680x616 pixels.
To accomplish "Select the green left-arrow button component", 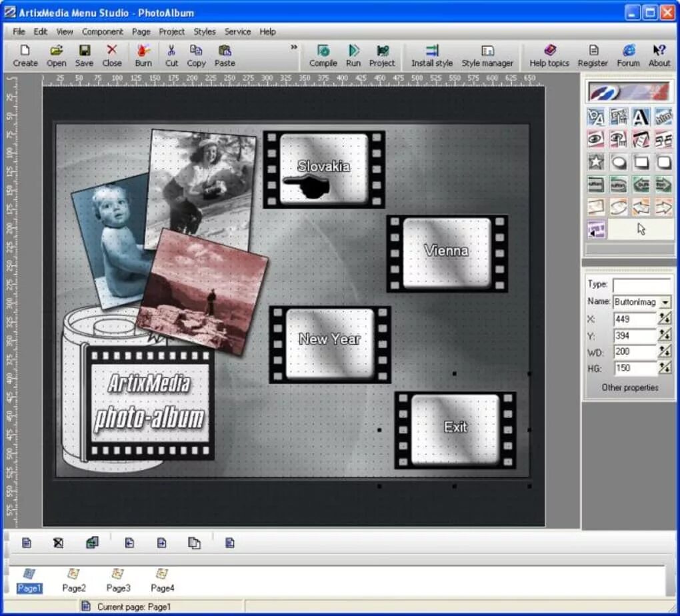I will tap(641, 185).
